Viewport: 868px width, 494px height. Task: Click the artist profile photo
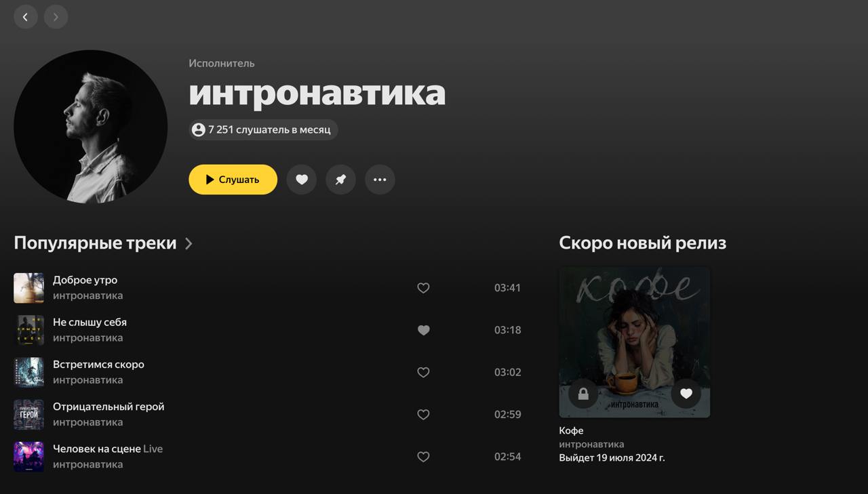click(x=91, y=127)
